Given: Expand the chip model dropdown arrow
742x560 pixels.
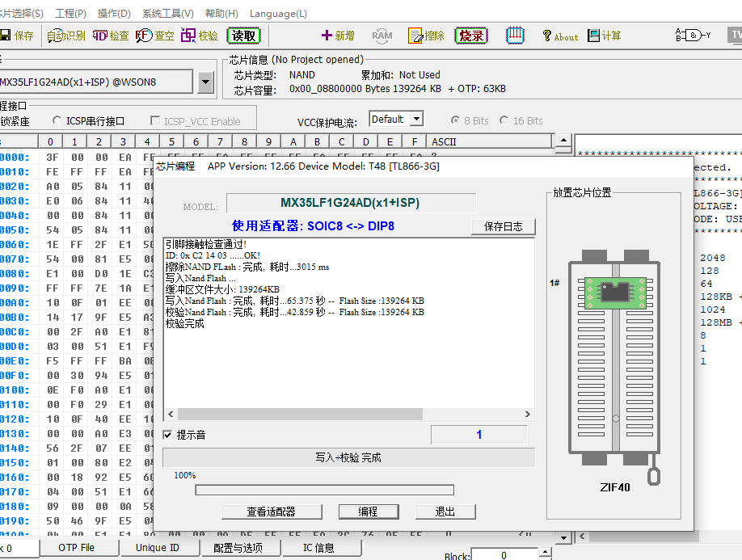Looking at the screenshot, I should [x=205, y=82].
